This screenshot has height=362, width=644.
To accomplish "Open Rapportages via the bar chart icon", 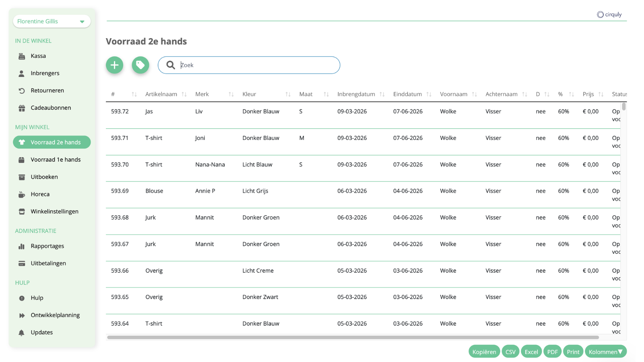I will (22, 247).
